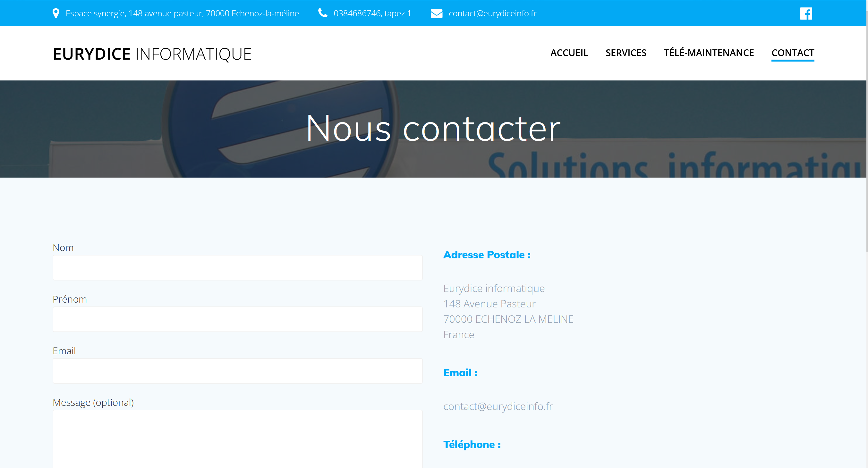Click the 'France' address line
The height and width of the screenshot is (468, 868).
(x=459, y=335)
